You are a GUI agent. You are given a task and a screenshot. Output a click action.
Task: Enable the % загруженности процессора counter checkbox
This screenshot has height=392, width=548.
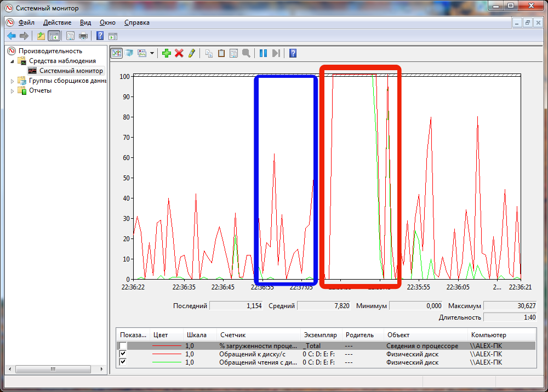pyautogui.click(x=123, y=346)
